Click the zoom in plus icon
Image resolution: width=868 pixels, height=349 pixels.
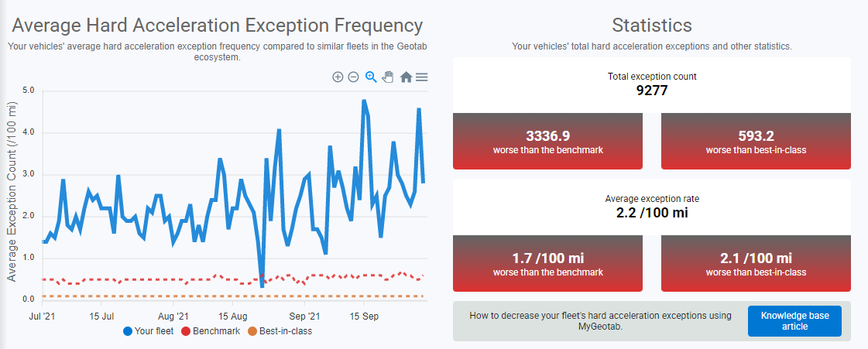coord(338,77)
